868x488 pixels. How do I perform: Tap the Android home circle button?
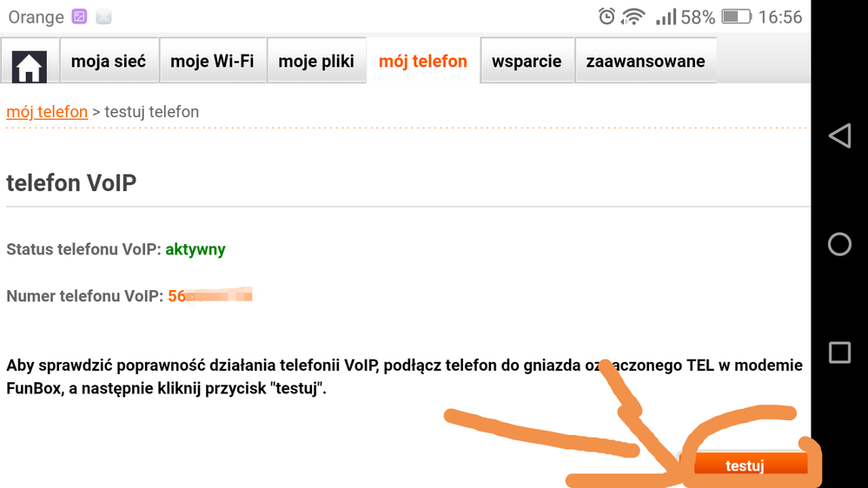pos(840,244)
